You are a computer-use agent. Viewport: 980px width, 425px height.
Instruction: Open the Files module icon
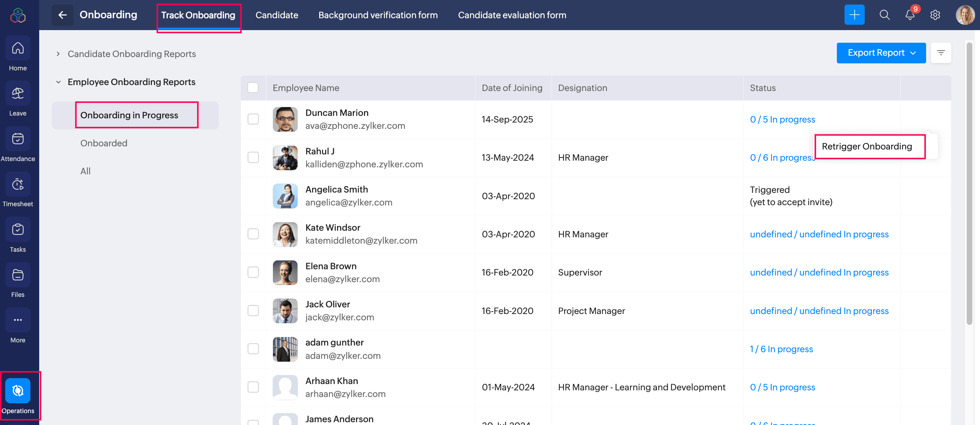pyautogui.click(x=17, y=275)
